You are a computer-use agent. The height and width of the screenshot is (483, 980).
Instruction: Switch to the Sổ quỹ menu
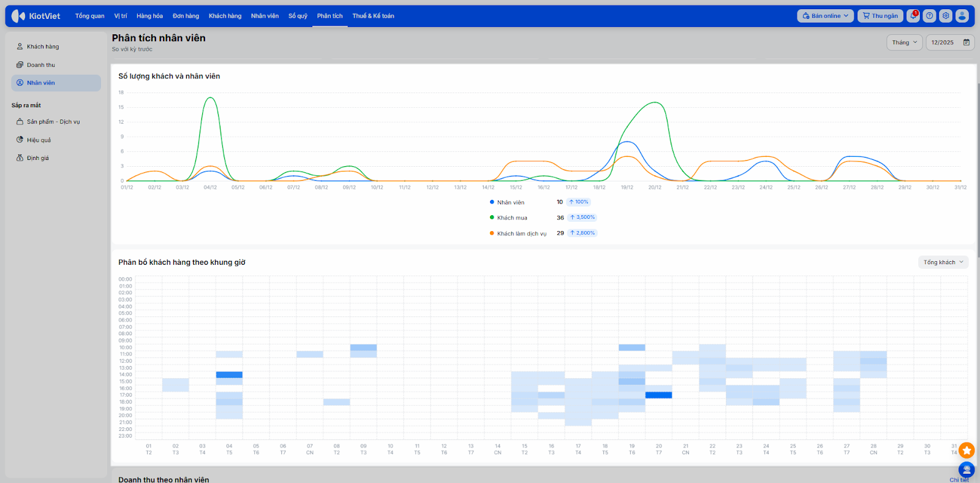(x=298, y=16)
